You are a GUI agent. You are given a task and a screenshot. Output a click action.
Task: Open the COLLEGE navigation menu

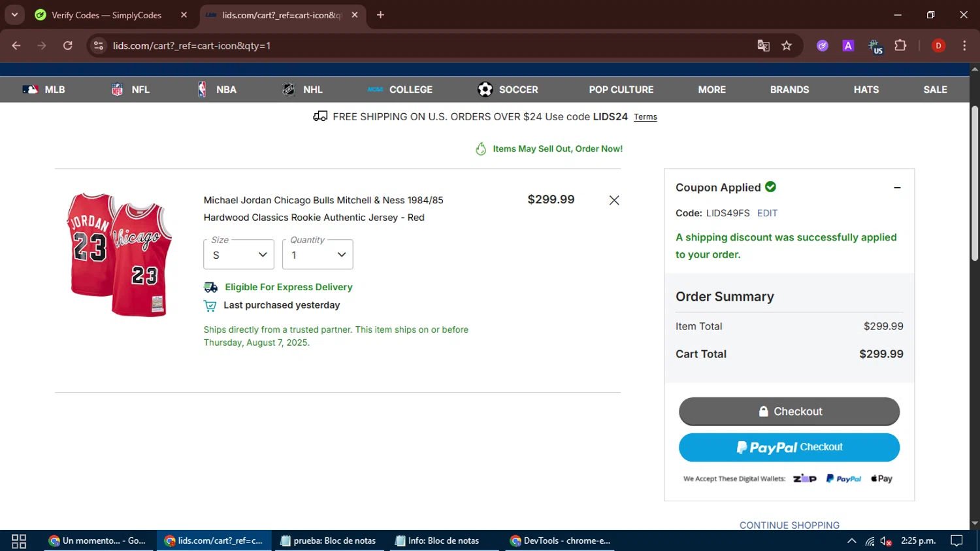pyautogui.click(x=400, y=90)
